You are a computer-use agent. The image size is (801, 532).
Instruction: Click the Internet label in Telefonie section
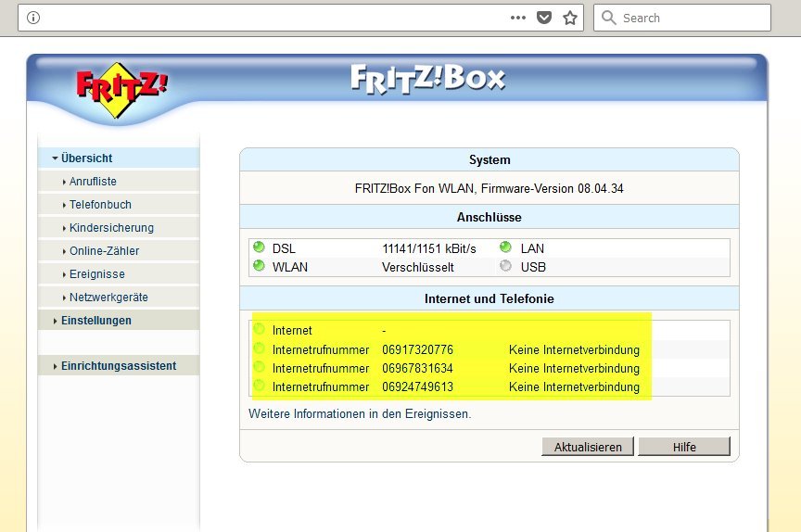(292, 330)
